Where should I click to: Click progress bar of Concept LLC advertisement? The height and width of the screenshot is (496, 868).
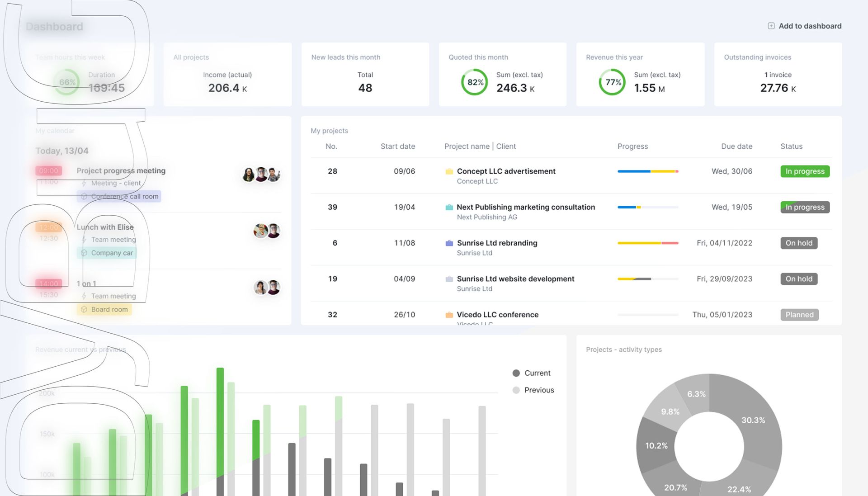[x=648, y=171]
